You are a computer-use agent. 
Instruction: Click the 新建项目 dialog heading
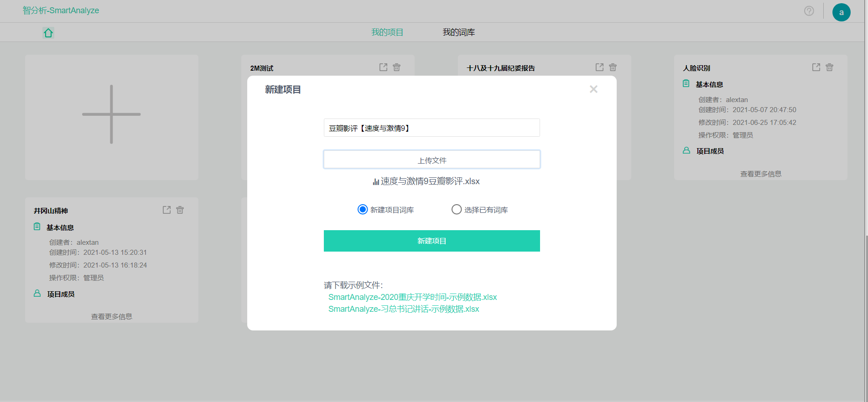click(283, 90)
